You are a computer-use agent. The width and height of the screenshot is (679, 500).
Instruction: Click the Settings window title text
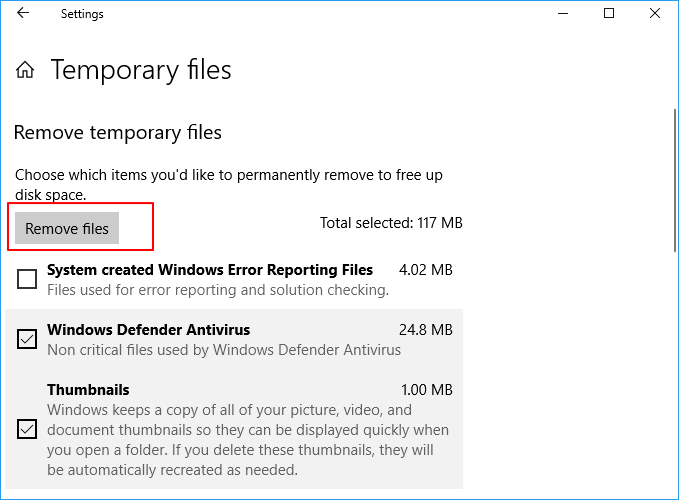click(x=82, y=14)
